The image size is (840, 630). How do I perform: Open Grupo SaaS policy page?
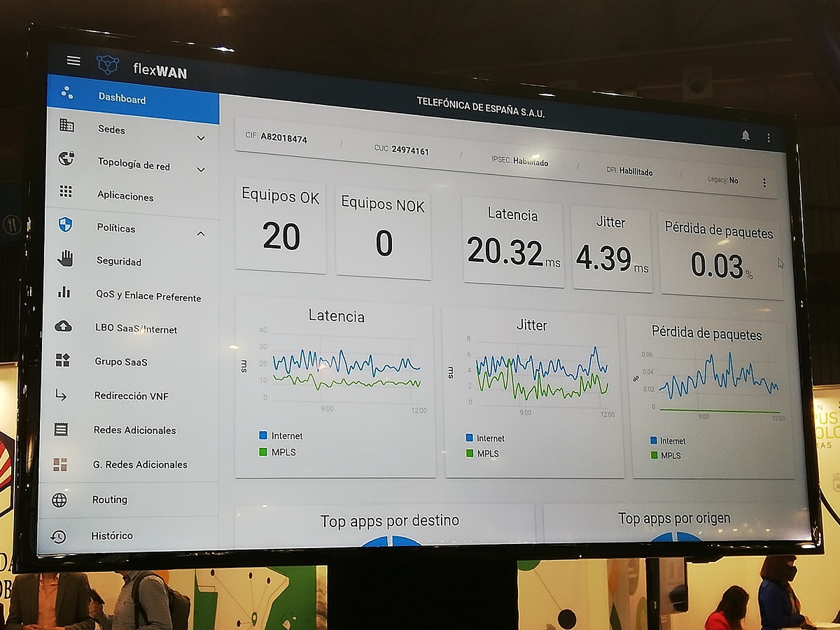pos(121,362)
